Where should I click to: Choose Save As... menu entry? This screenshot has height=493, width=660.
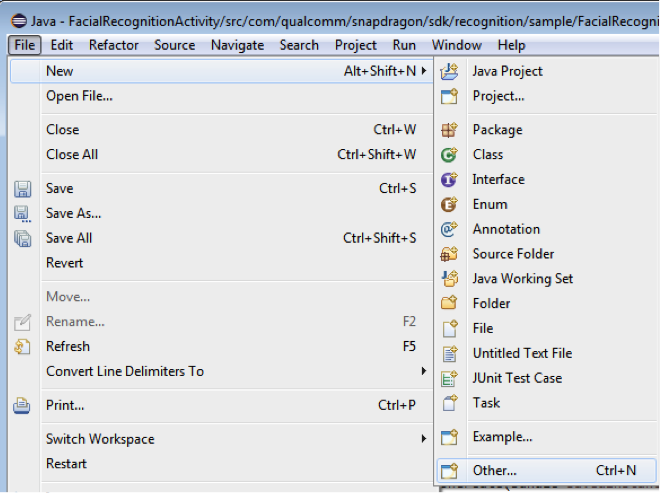click(x=221, y=213)
